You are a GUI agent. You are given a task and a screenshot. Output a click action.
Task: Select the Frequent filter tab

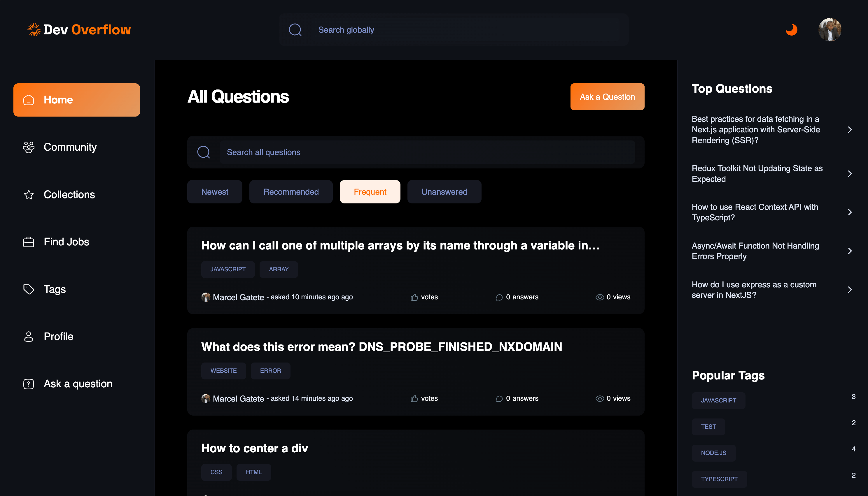pos(370,192)
